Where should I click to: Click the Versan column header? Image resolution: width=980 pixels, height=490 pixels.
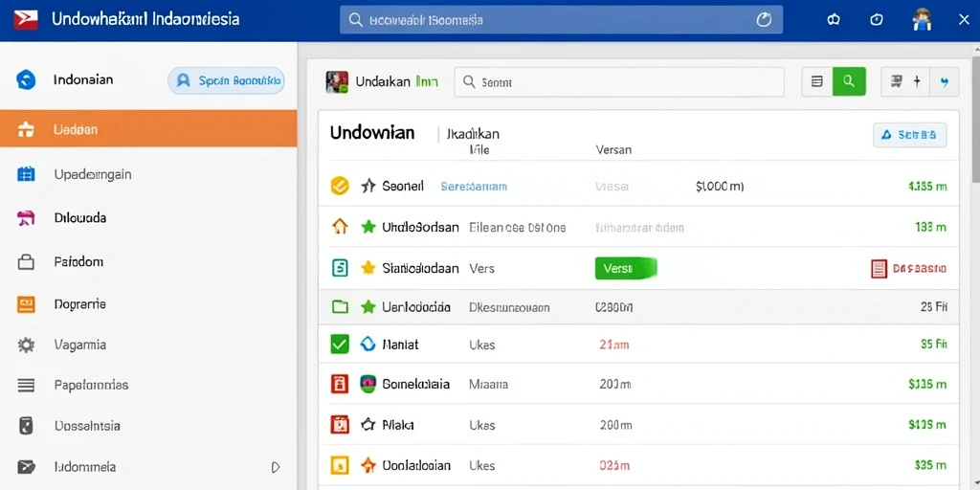tap(613, 150)
